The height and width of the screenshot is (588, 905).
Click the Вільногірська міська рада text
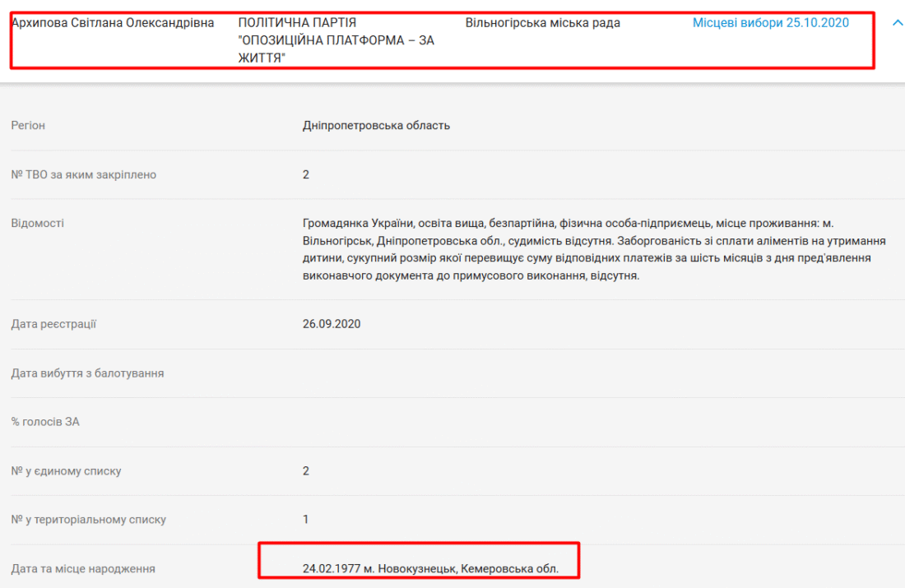[542, 23]
